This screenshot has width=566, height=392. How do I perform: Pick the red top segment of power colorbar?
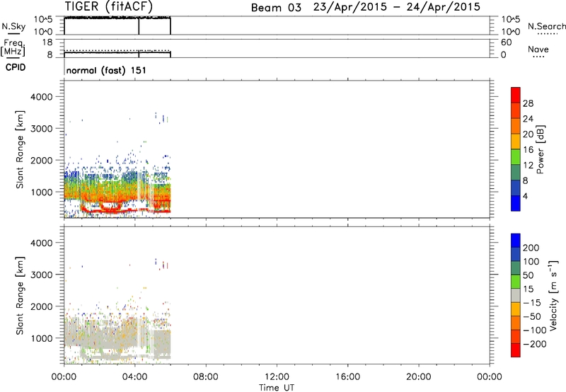tap(516, 96)
